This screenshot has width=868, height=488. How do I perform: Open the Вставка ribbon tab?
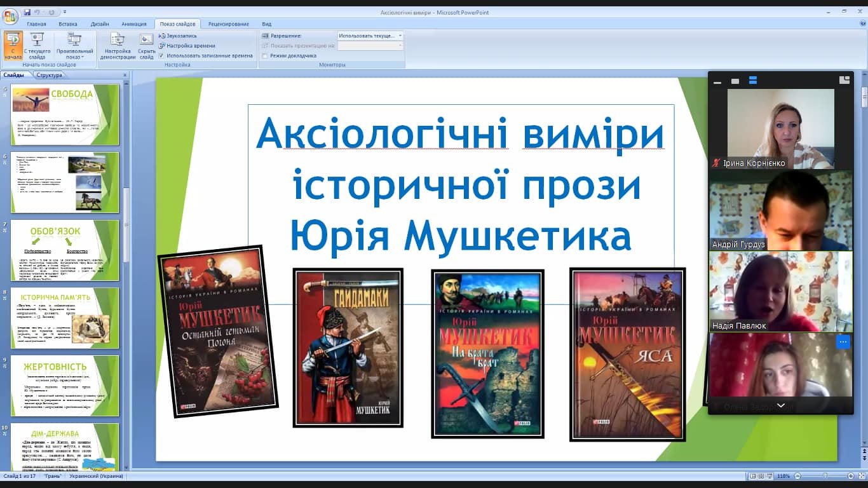[68, 24]
